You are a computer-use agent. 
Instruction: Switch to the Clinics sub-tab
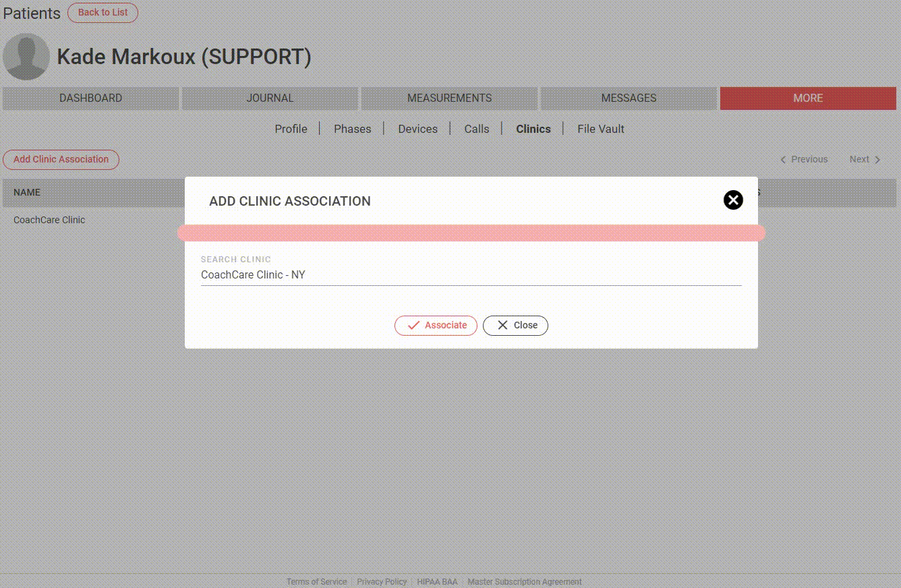[533, 129]
